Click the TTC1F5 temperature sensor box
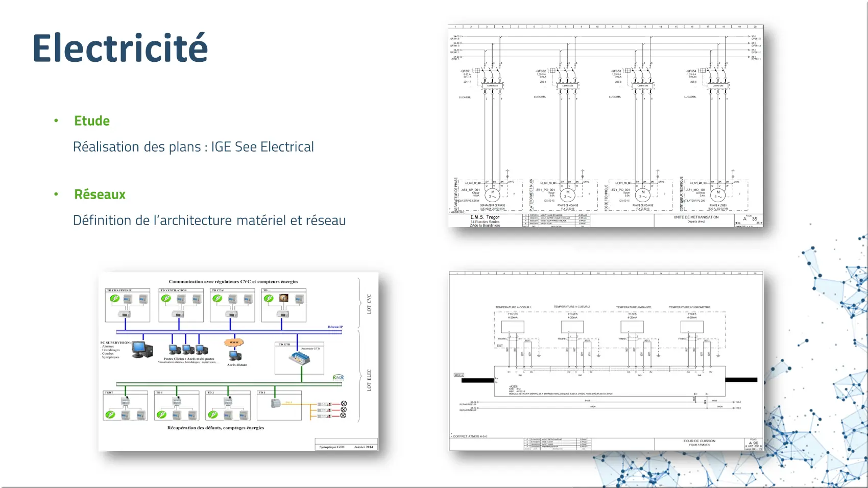This screenshot has height=488, width=868. [x=513, y=327]
